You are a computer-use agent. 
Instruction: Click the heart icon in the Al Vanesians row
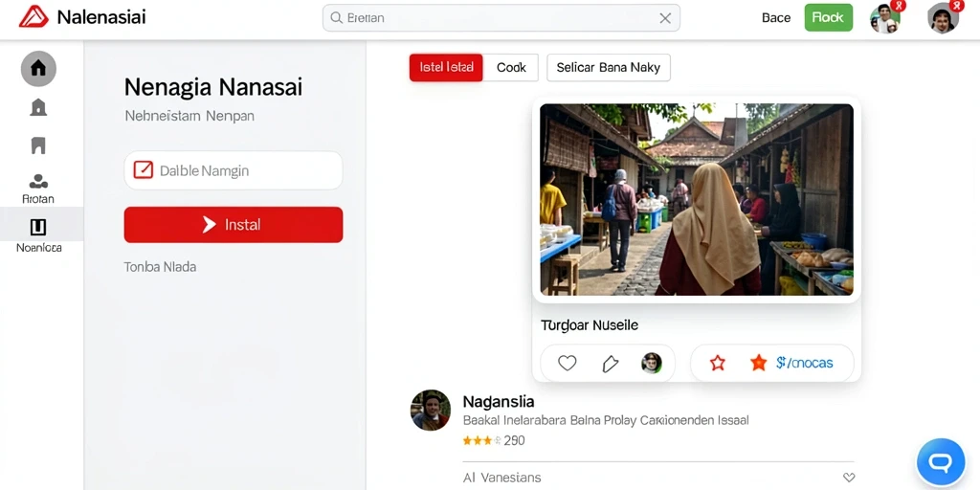pos(849,478)
